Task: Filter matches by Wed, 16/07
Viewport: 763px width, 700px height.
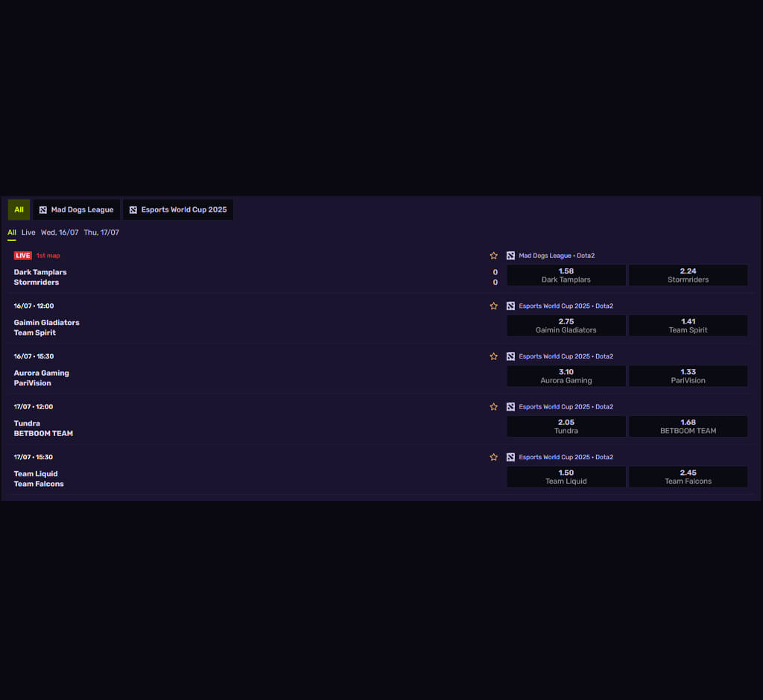Action: click(x=60, y=233)
